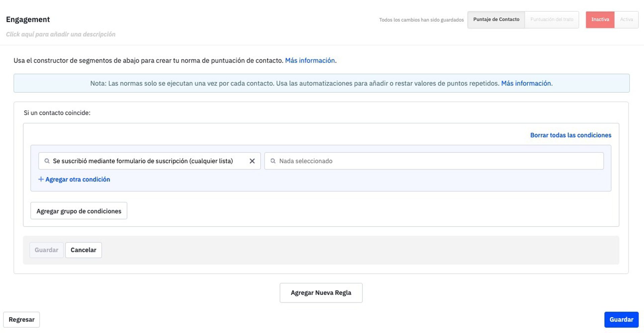The height and width of the screenshot is (333, 644).
Task: Click the magnifier icon in the condition field
Action: click(47, 161)
